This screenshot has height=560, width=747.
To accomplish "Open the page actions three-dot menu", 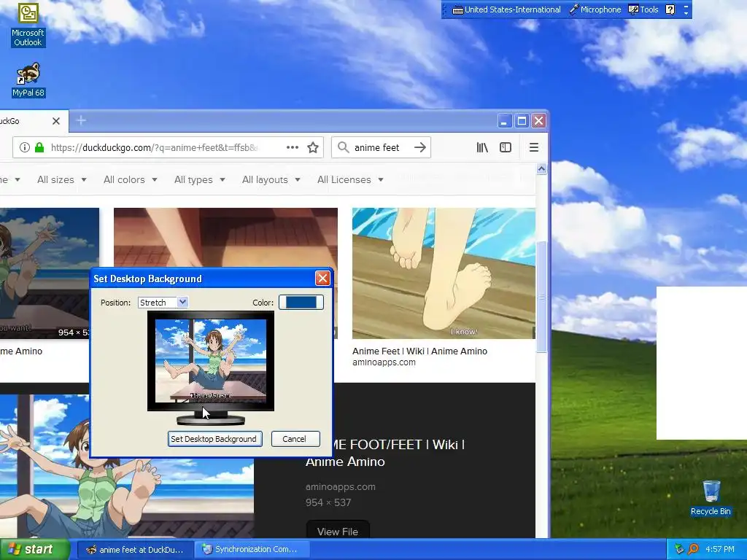I will [x=293, y=147].
